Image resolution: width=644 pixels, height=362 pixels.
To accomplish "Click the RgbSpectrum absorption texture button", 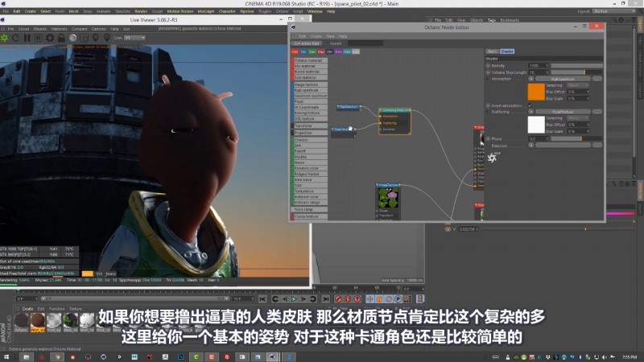I will click(563, 79).
